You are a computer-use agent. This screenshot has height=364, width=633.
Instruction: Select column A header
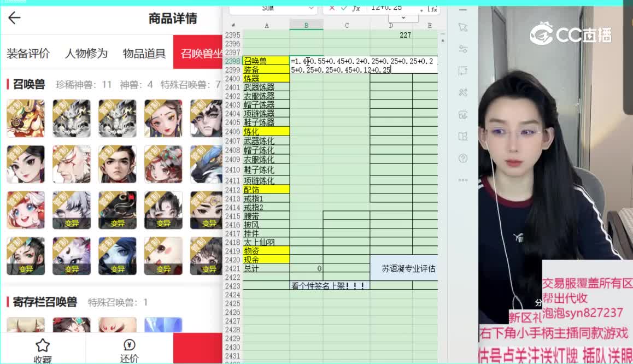[x=266, y=26]
